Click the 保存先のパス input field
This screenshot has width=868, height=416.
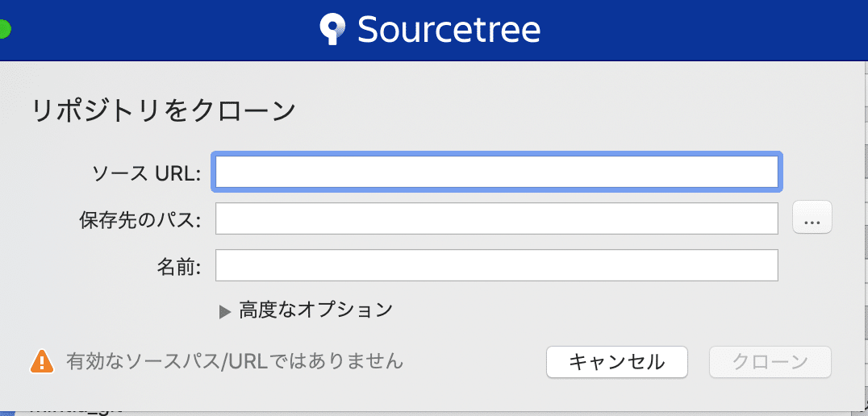tap(497, 218)
